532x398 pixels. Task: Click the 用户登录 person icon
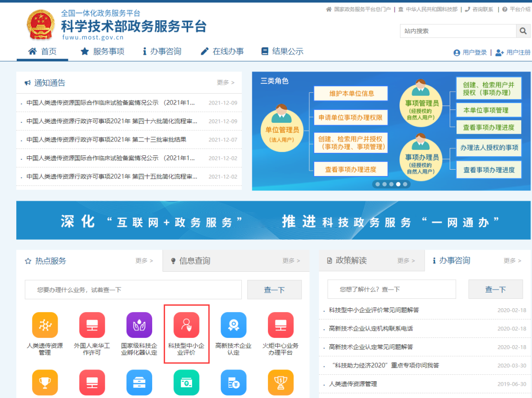point(458,52)
